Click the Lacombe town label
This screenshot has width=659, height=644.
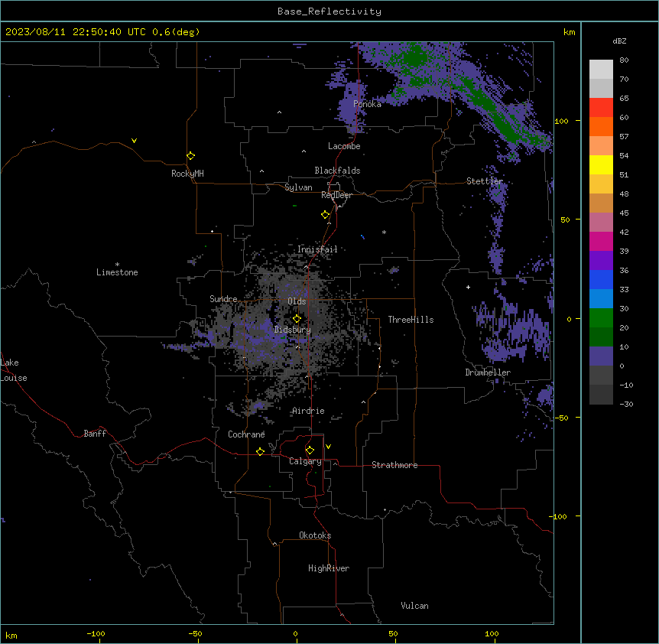(344, 146)
